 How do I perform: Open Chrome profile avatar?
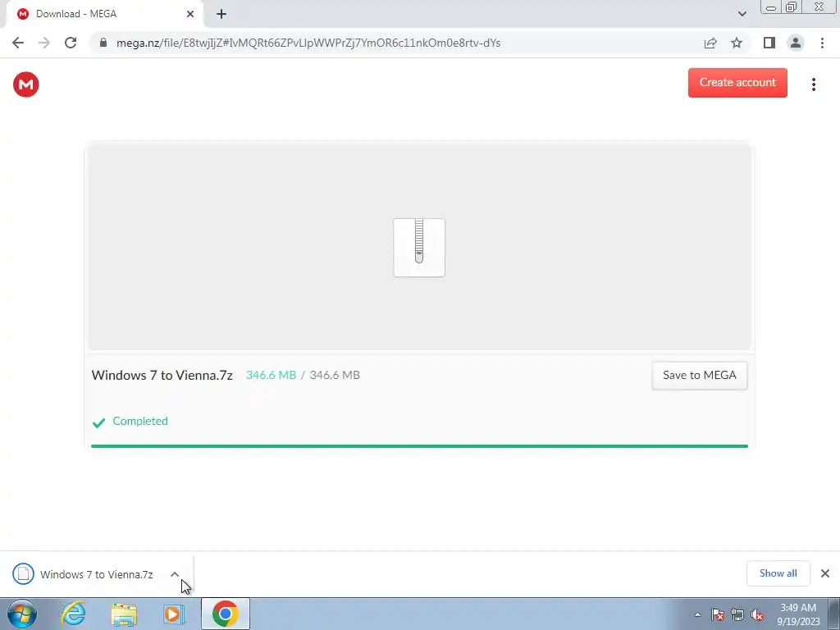click(796, 43)
